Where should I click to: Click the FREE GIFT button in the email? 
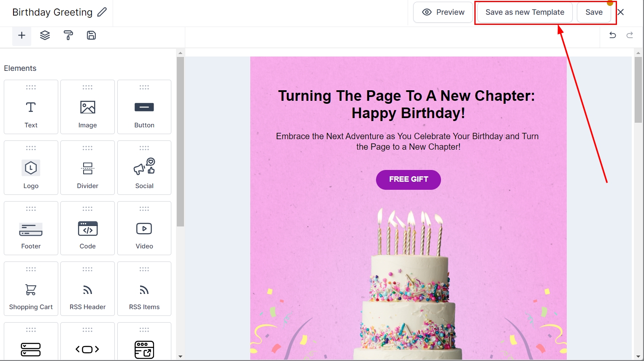pos(408,180)
